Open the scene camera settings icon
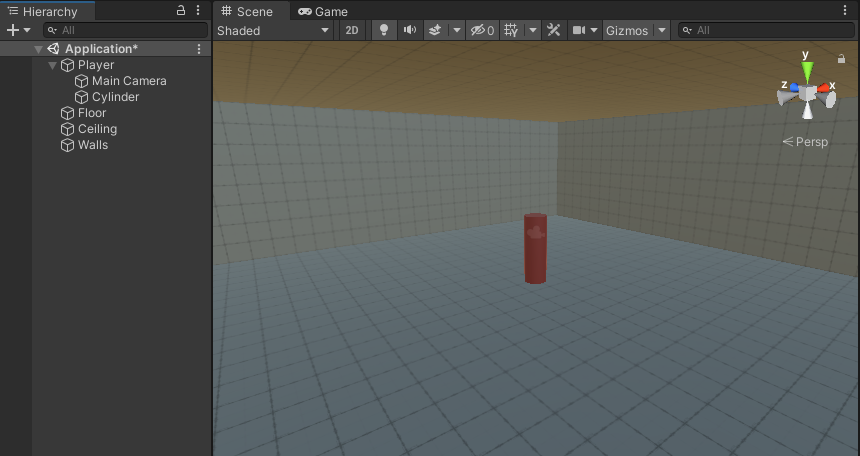The image size is (860, 456). (x=579, y=30)
